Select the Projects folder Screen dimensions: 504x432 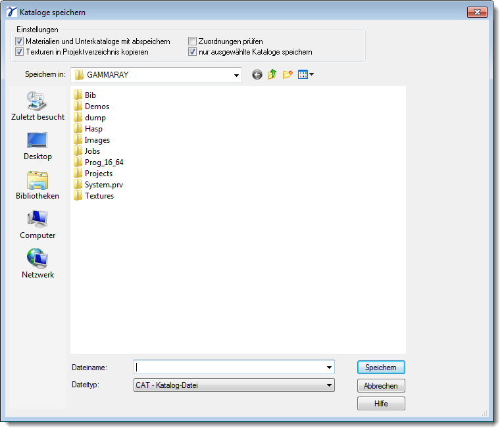click(93, 174)
